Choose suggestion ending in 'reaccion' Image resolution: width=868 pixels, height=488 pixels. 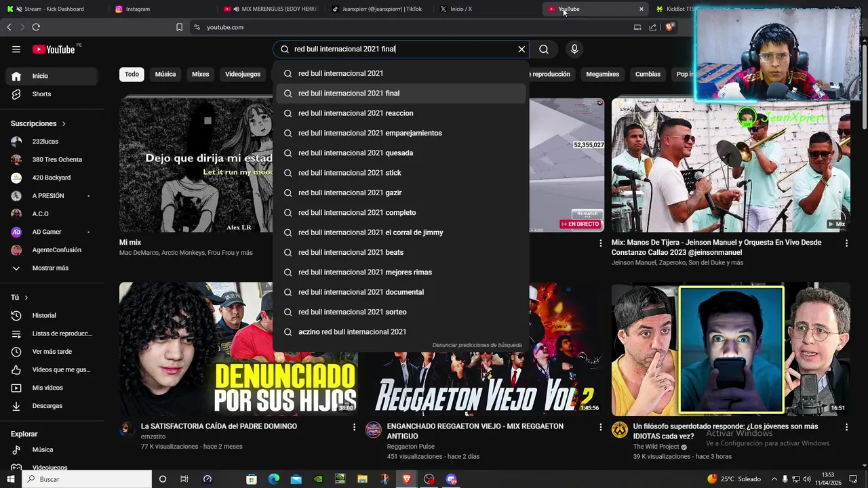click(x=401, y=113)
